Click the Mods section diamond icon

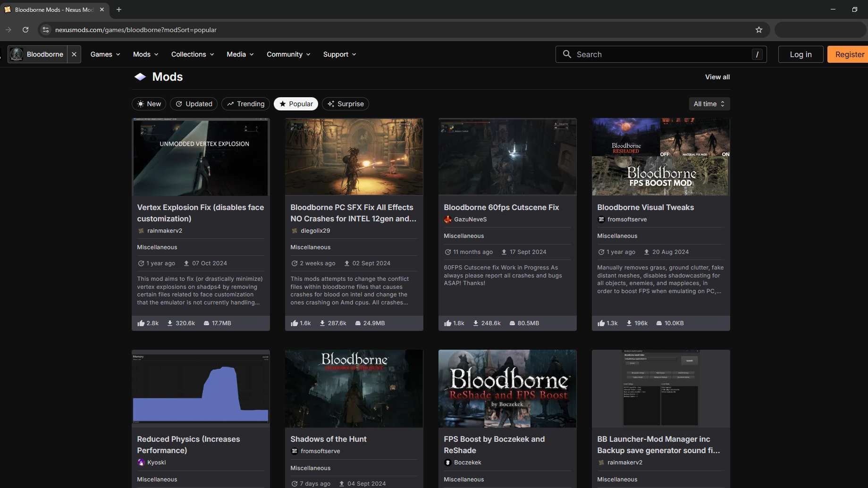coord(140,77)
